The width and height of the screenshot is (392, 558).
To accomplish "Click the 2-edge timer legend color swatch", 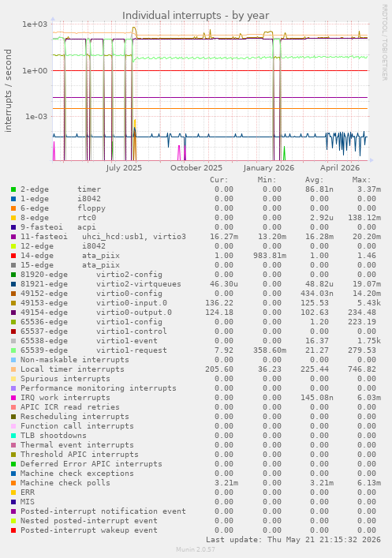I will [x=13, y=189].
